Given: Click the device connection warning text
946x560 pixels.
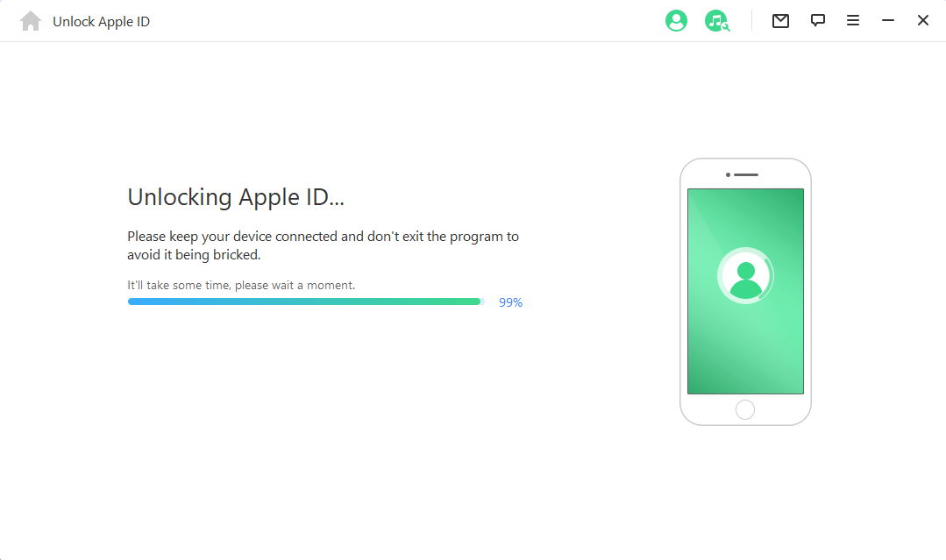Looking at the screenshot, I should tap(324, 245).
